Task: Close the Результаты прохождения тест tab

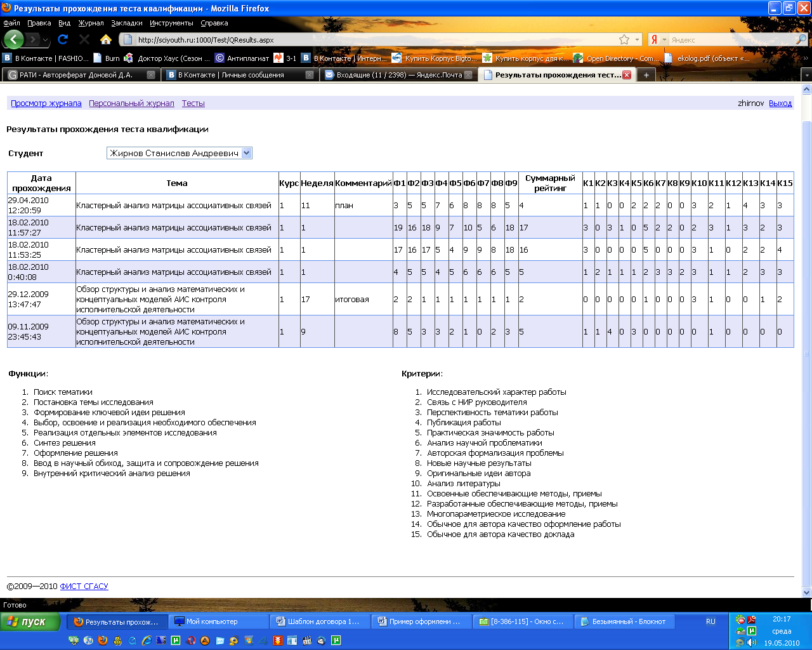Action: pyautogui.click(x=627, y=75)
